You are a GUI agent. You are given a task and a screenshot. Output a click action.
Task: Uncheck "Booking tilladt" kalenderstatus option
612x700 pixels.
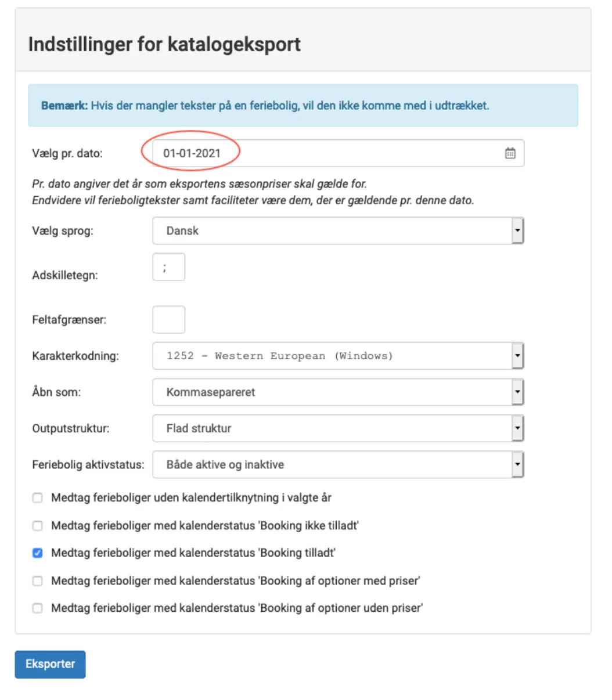[38, 553]
